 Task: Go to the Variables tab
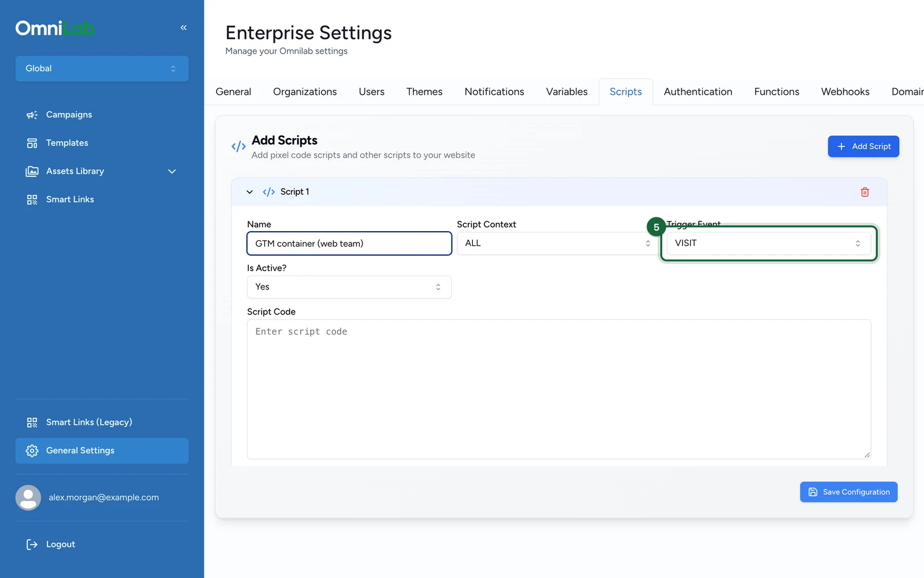(x=567, y=92)
